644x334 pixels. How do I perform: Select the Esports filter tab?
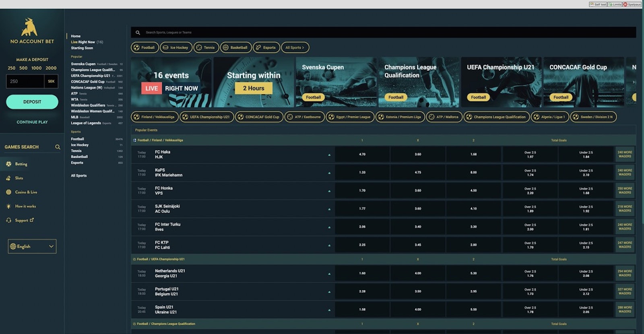pos(266,47)
